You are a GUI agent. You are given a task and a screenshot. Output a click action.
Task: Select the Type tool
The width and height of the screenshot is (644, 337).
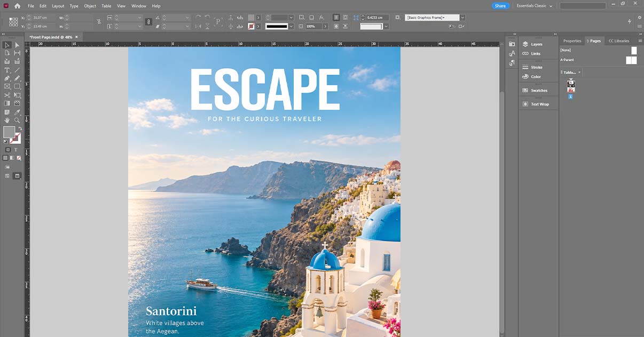click(7, 70)
